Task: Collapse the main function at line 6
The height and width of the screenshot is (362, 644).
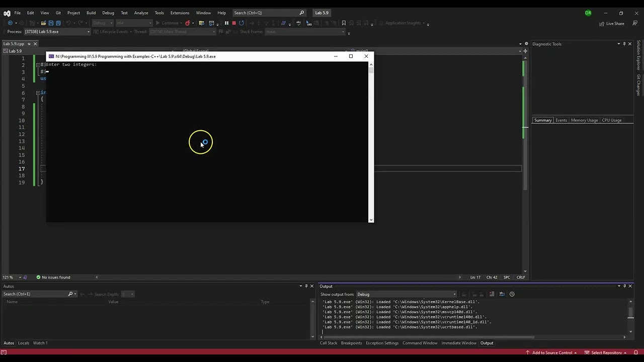Action: point(38,93)
